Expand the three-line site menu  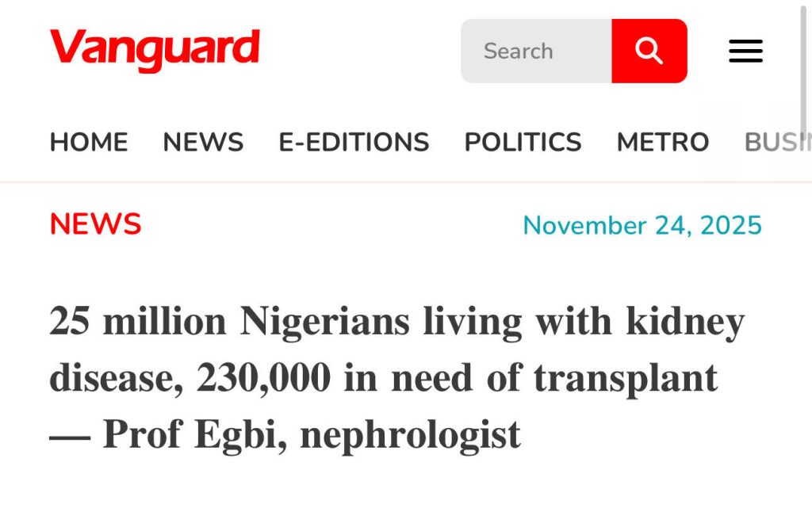[745, 51]
